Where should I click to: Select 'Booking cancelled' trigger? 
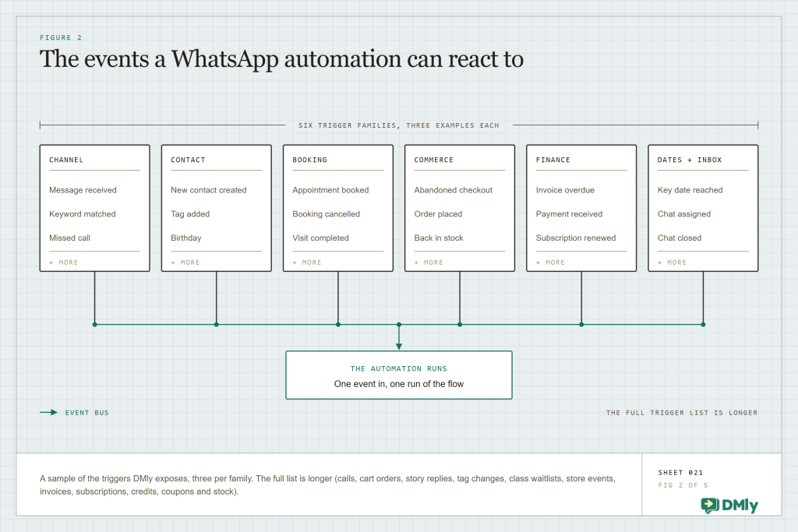click(x=327, y=214)
